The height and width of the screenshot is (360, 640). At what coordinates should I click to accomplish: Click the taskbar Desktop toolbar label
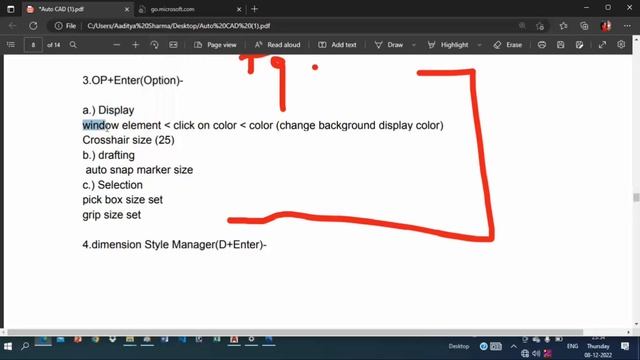(459, 346)
